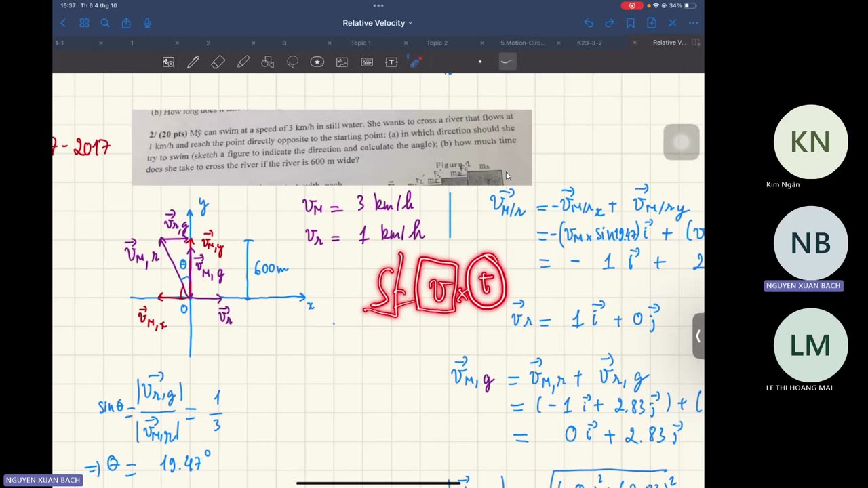Switch to the Topic 2 tab
This screenshot has height=488, width=868.
pos(437,43)
